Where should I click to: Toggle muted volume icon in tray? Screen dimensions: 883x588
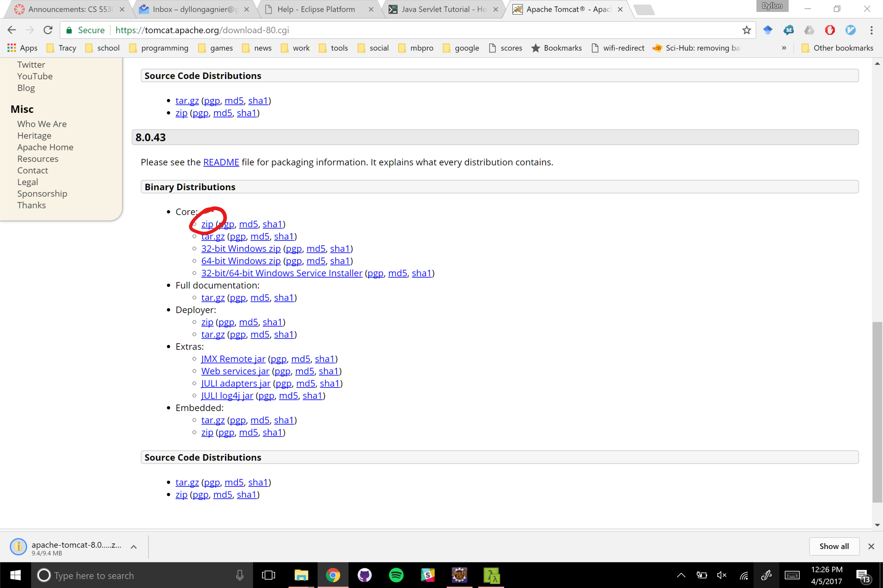[x=721, y=575]
